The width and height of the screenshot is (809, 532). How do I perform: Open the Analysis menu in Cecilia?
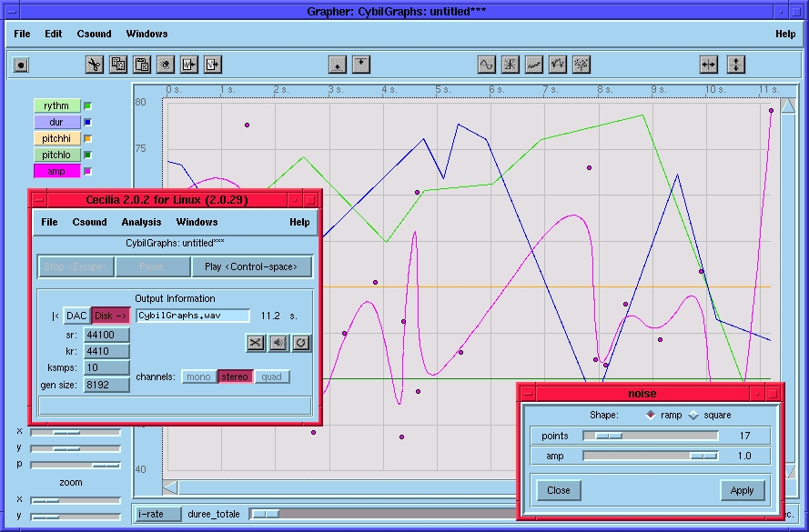pos(141,222)
